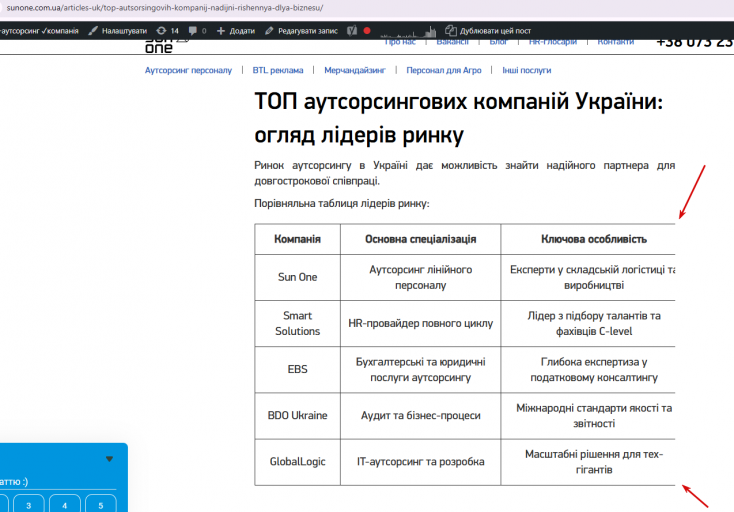Go to Аутсорсинг персоналу menu item
734x512 pixels.
point(188,70)
